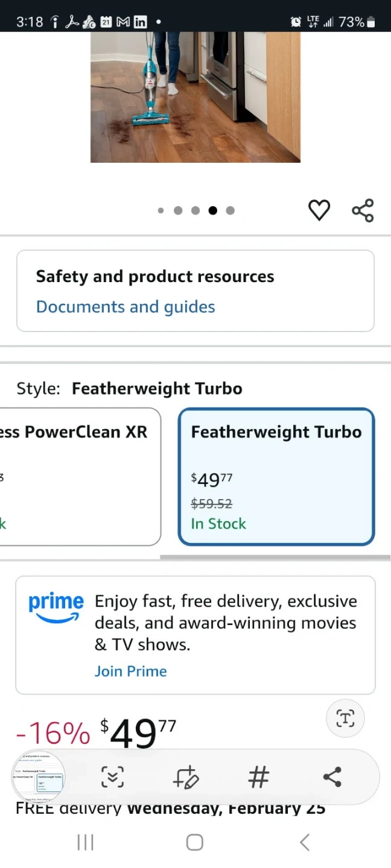Tap the share icon beside the heart
Screen dimensions: 391x868
point(363,210)
